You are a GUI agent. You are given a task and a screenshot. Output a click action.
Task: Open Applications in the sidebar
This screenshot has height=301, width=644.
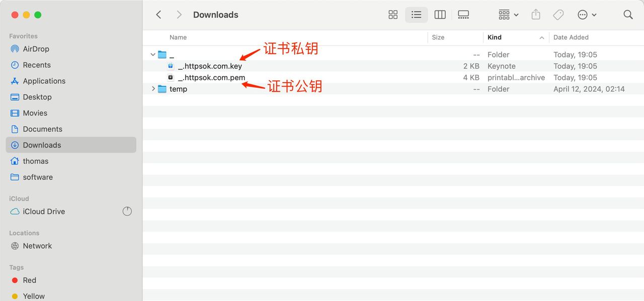(44, 81)
